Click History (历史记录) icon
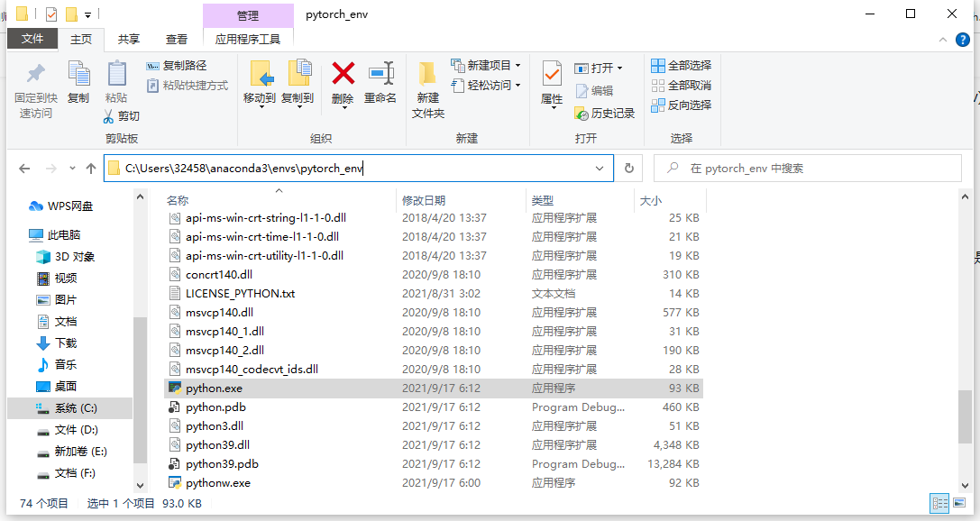This screenshot has height=521, width=980. (582, 114)
